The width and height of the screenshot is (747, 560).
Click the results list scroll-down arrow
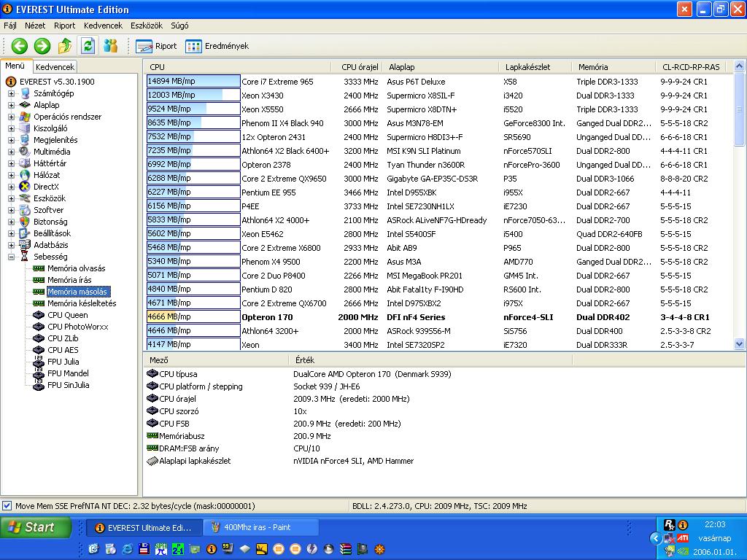[x=739, y=344]
